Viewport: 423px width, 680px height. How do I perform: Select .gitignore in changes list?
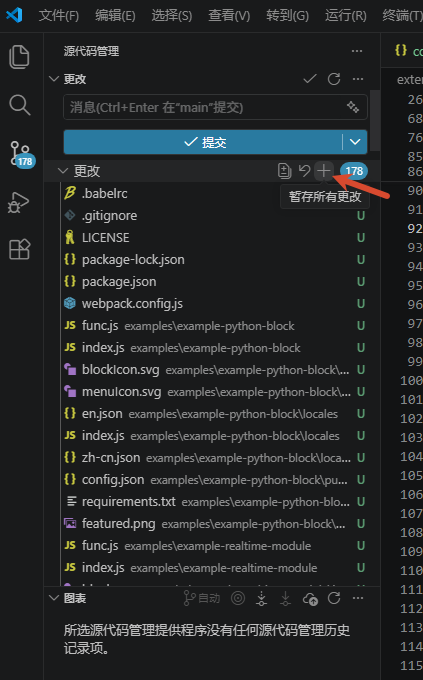(x=213, y=216)
